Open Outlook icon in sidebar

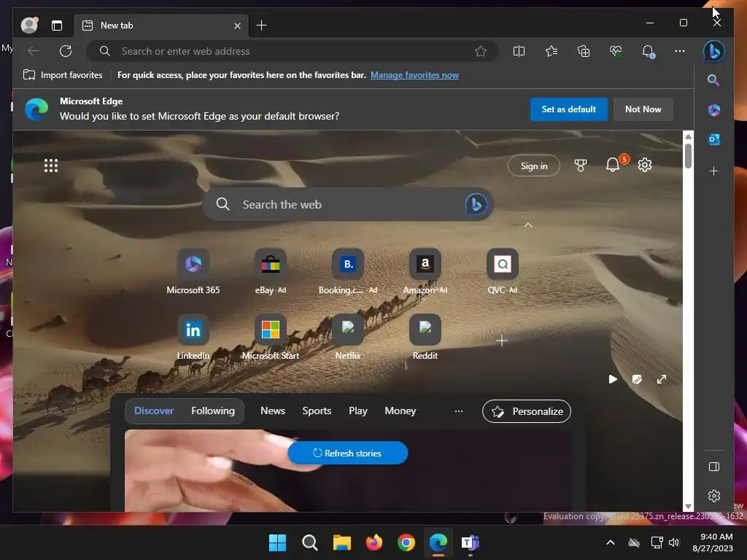(713, 139)
